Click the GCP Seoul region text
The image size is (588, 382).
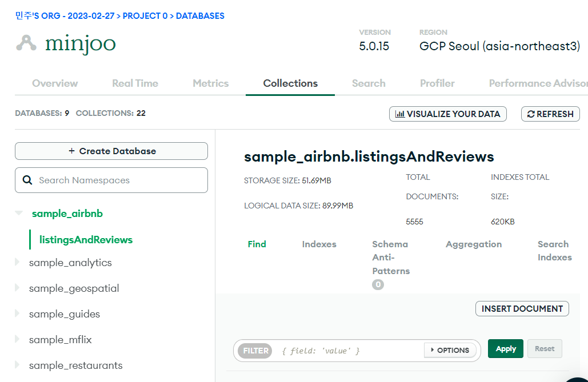click(499, 46)
